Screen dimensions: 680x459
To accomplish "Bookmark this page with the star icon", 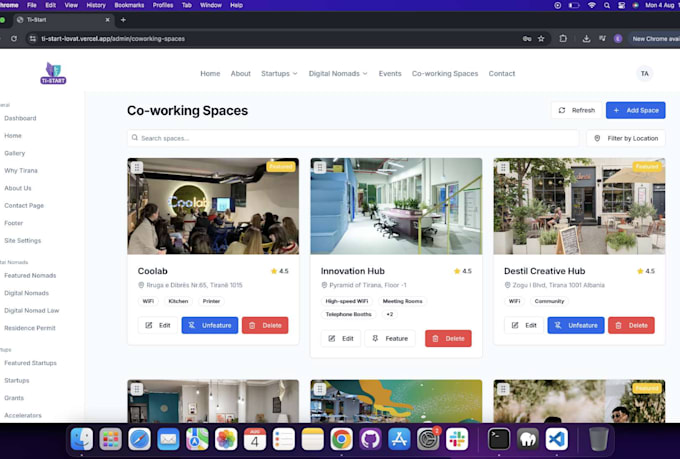I will tap(541, 39).
